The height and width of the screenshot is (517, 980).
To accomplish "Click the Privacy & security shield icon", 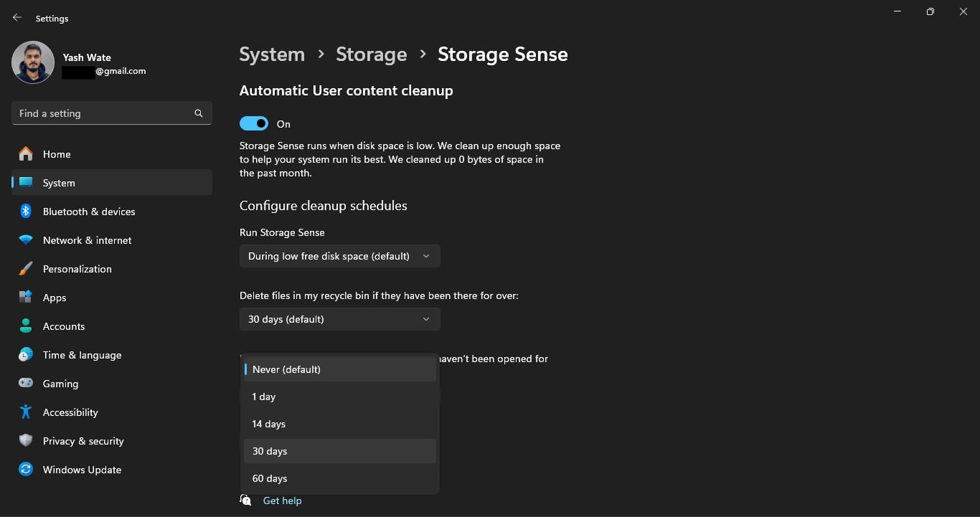I will pos(26,441).
